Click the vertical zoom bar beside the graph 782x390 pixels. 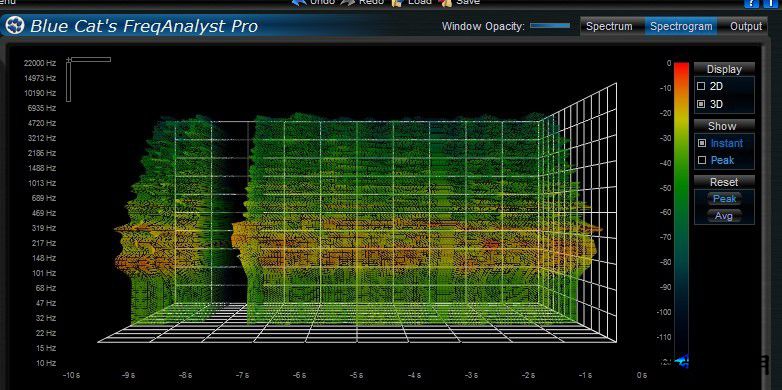[x=68, y=82]
